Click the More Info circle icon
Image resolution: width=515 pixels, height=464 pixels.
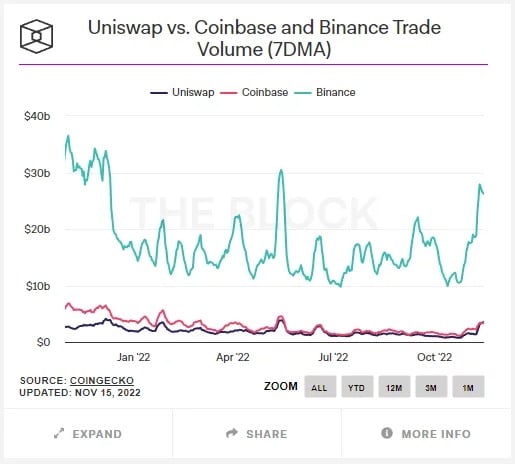pos(387,433)
